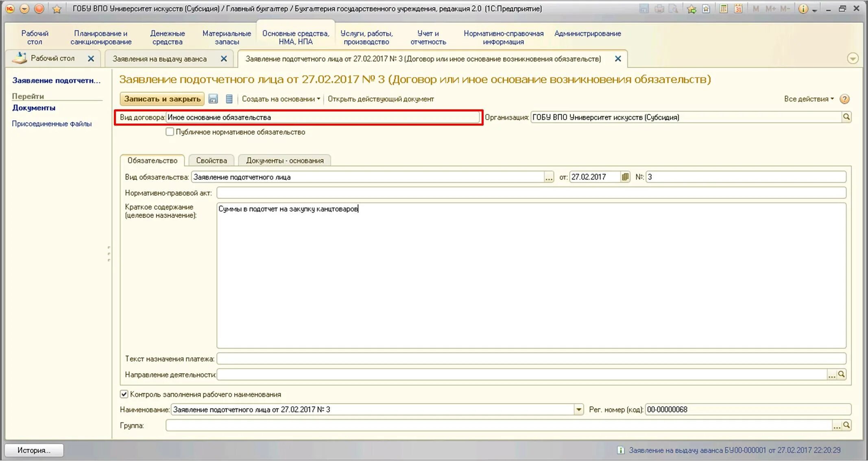Expand the Наименование dropdown arrow
The width and height of the screenshot is (868, 461).
[579, 409]
